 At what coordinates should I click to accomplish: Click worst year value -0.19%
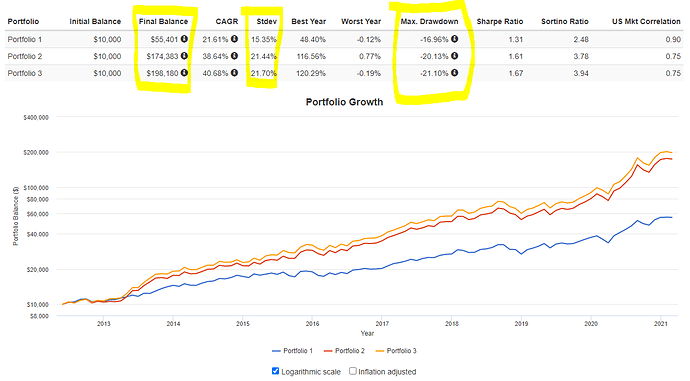point(369,73)
